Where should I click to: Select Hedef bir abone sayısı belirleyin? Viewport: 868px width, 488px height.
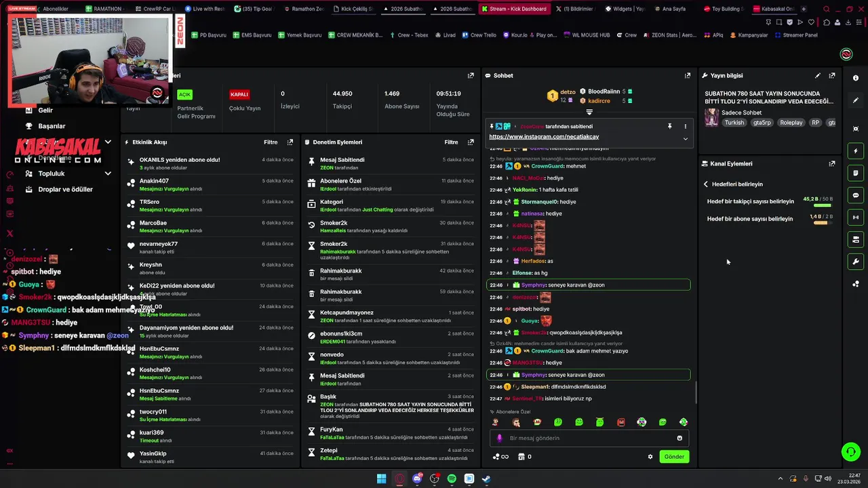point(750,219)
